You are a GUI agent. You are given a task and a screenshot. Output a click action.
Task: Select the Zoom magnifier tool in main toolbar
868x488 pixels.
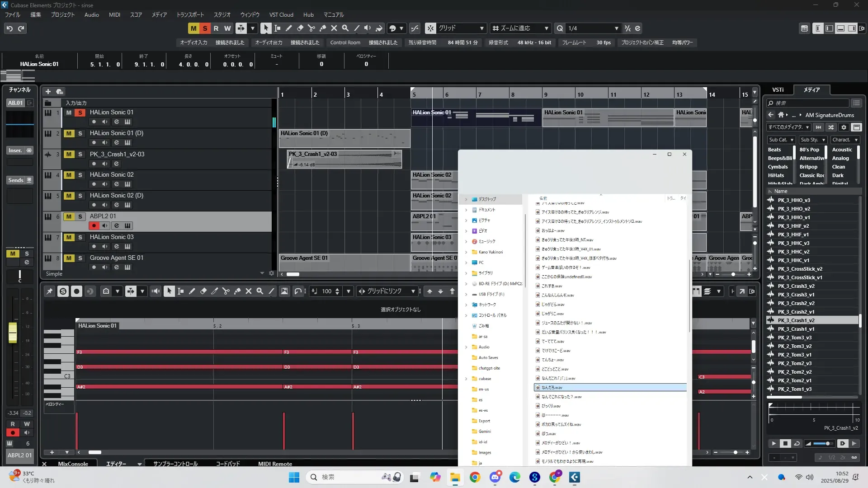[x=345, y=28]
